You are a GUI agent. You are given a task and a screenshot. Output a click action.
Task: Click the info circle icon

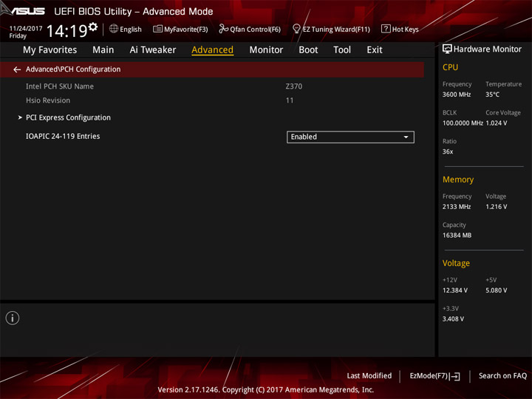coord(13,318)
